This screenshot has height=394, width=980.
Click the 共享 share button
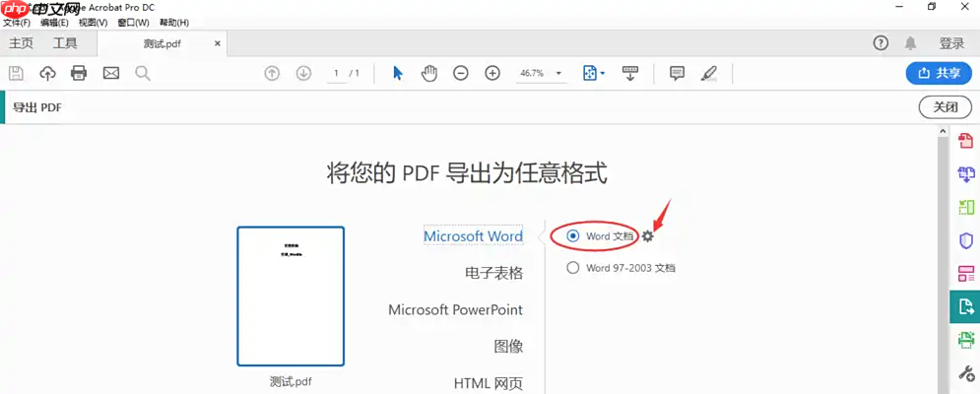pos(939,73)
